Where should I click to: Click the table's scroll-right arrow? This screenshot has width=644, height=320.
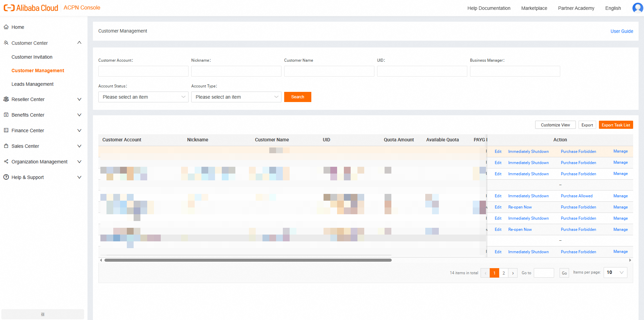(630, 260)
